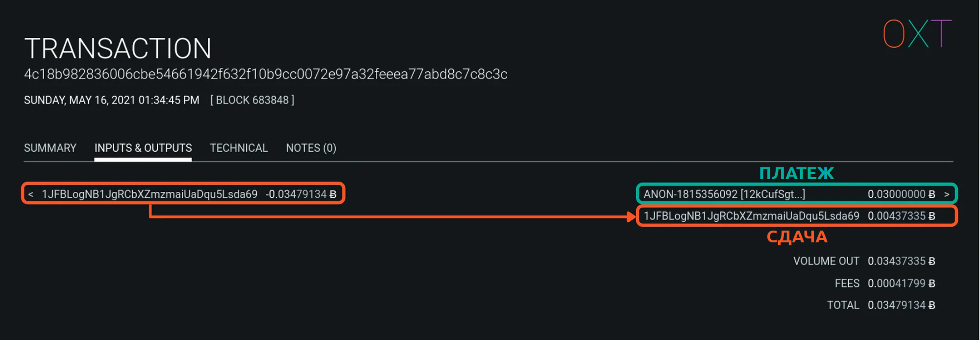The image size is (980, 340).
Task: Click the right chevron after 0.03000000 output
Action: point(947,195)
